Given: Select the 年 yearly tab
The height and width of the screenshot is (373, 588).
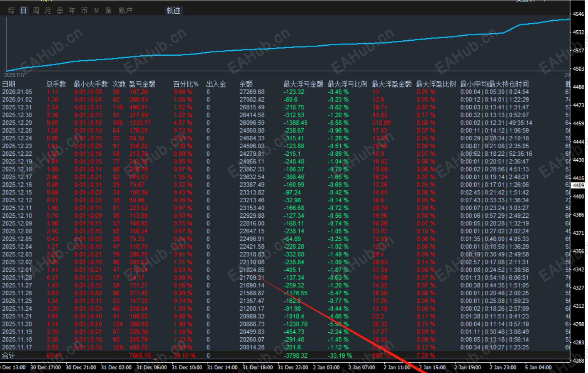Looking at the screenshot, I should coord(72,10).
